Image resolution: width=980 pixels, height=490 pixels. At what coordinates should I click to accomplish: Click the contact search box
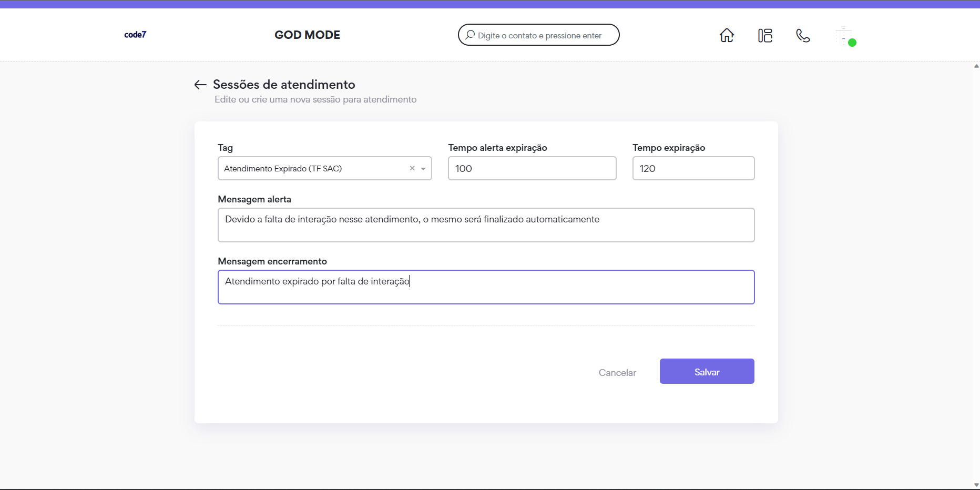click(x=539, y=35)
